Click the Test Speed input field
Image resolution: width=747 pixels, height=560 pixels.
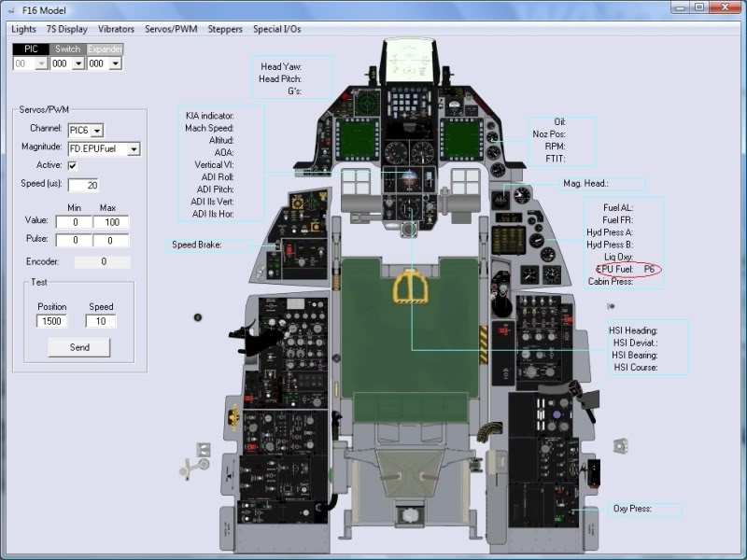[x=101, y=321]
